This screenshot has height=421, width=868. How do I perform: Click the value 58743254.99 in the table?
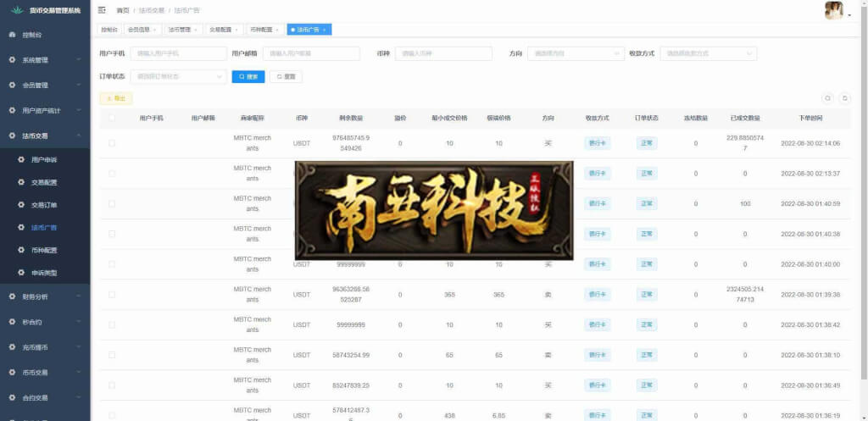pyautogui.click(x=351, y=355)
